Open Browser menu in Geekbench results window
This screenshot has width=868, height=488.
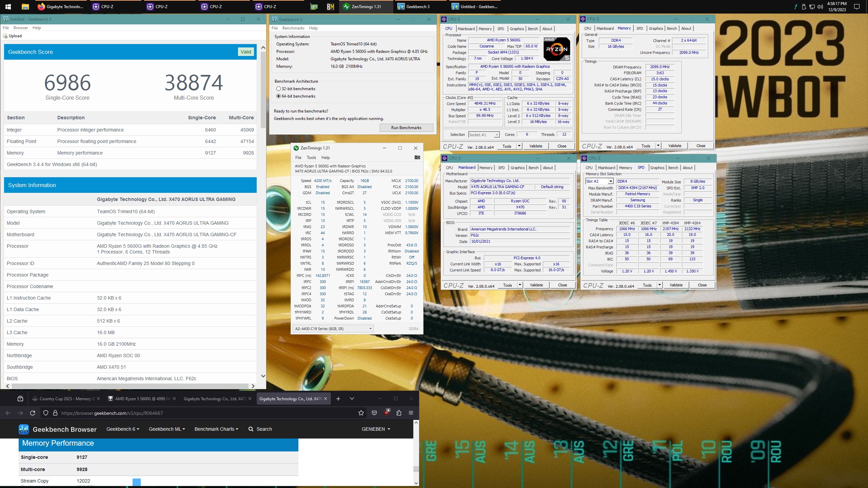tap(21, 28)
